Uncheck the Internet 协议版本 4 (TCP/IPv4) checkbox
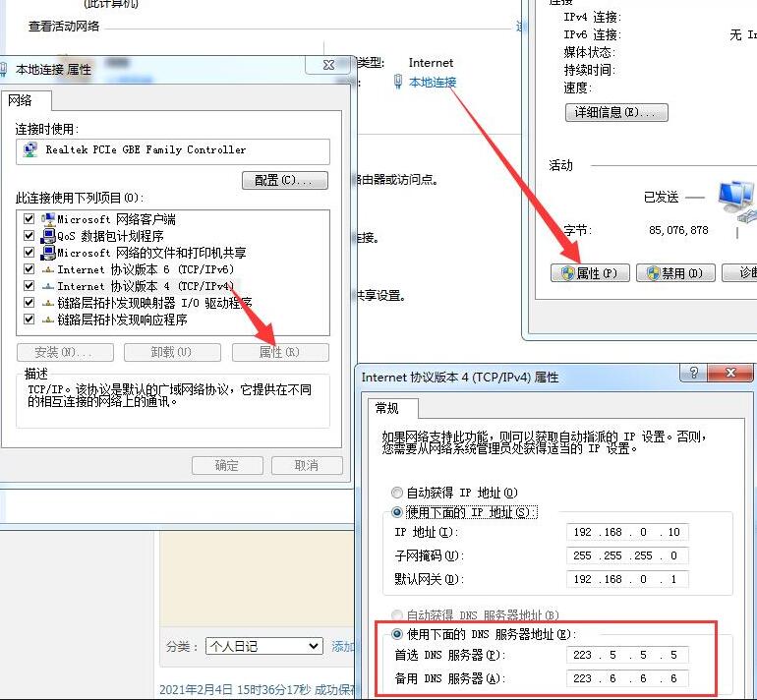757x700 pixels. pos(29,286)
